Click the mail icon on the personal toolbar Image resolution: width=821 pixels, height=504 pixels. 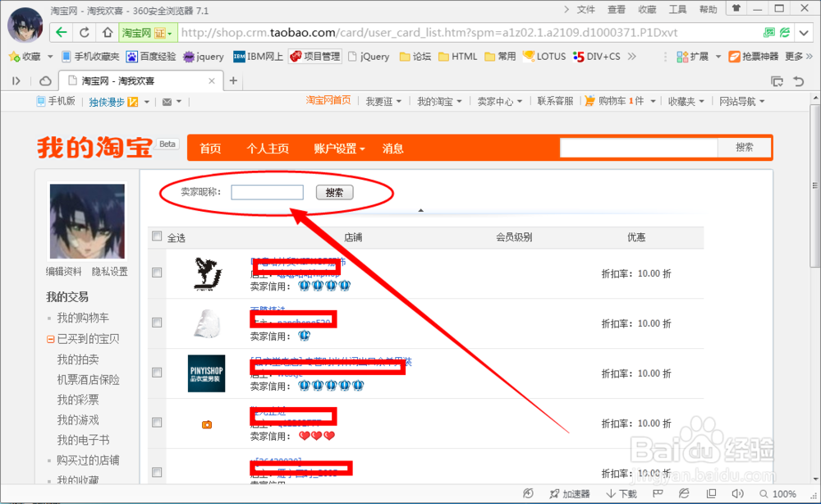click(167, 101)
